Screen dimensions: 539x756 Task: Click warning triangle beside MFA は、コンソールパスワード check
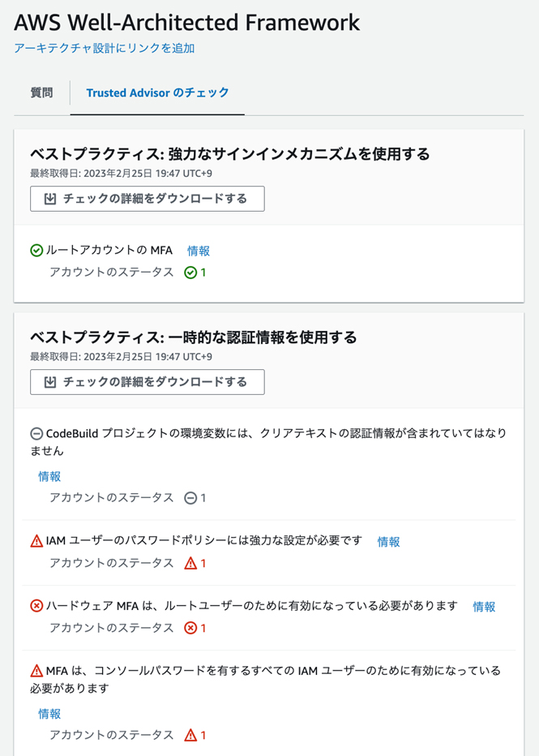tap(36, 671)
